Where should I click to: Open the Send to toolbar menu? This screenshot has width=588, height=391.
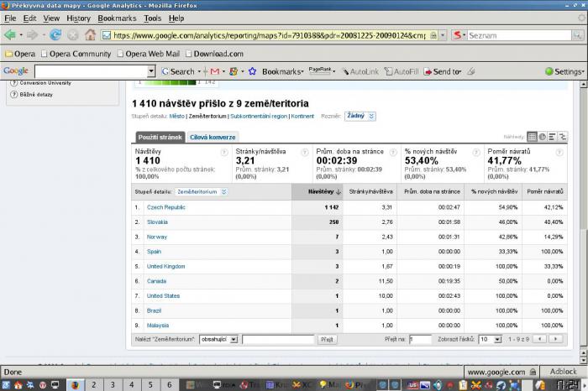click(x=442, y=71)
